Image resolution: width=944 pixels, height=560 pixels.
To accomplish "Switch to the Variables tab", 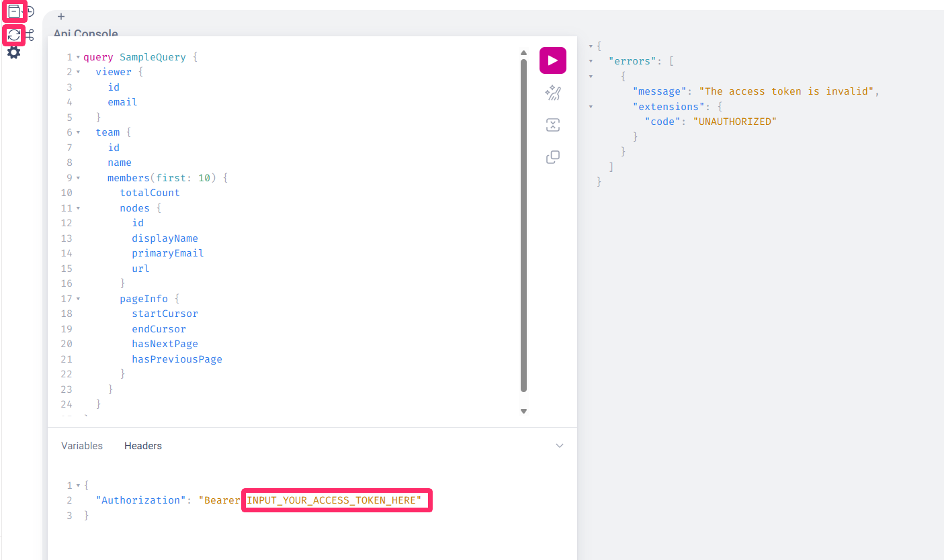I will (x=82, y=446).
